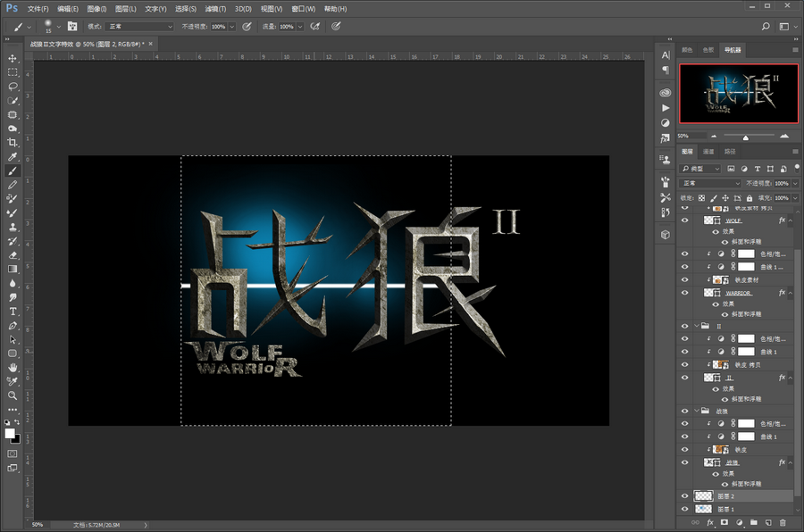Image resolution: width=804 pixels, height=532 pixels.
Task: Click the Navigator preview thumbnail
Action: 739,92
